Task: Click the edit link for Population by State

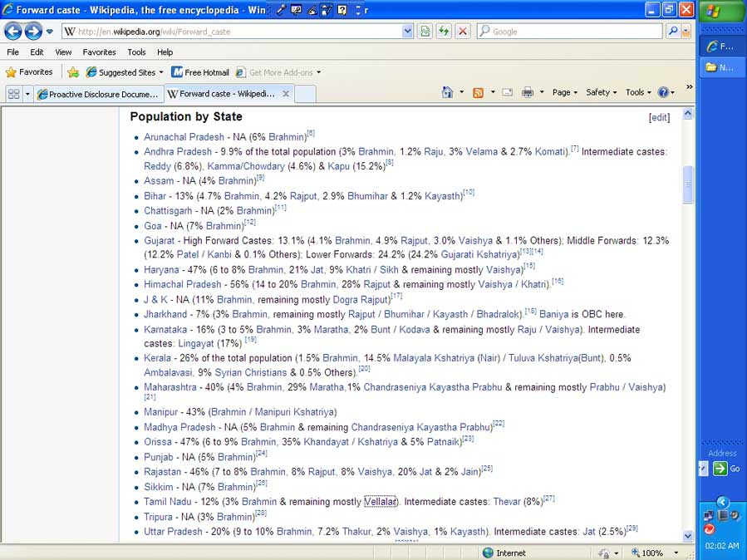Action: tap(659, 118)
